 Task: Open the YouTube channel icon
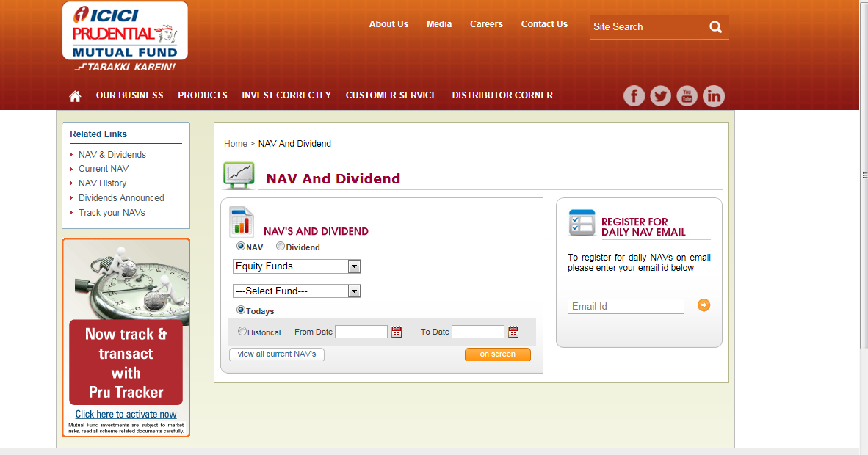[x=687, y=95]
